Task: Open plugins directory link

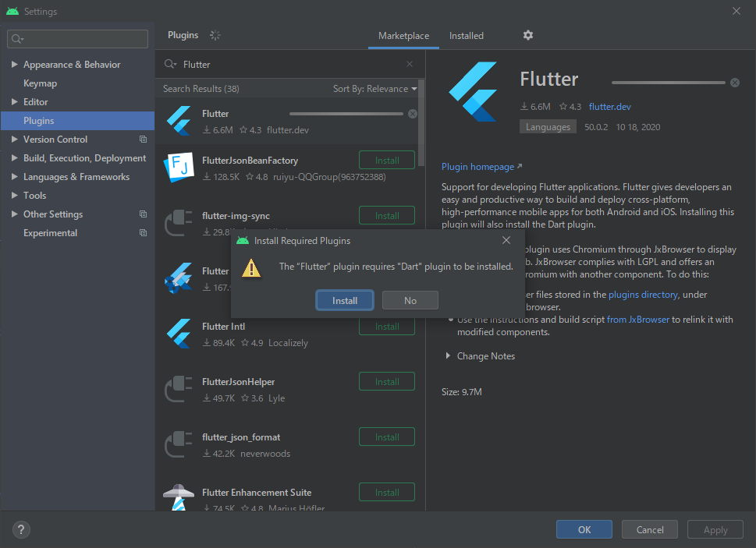Action: [643, 294]
